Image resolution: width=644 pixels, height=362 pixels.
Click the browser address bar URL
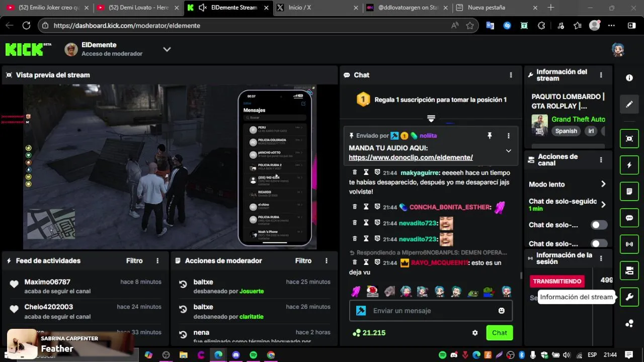127,26
